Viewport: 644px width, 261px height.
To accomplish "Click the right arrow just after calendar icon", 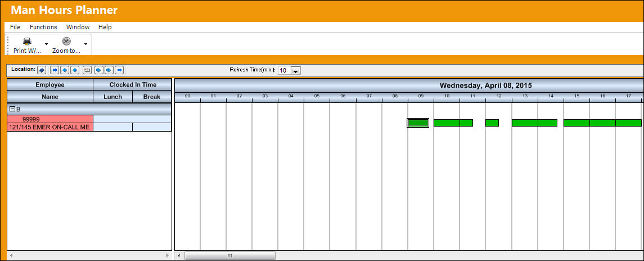I will (x=99, y=70).
